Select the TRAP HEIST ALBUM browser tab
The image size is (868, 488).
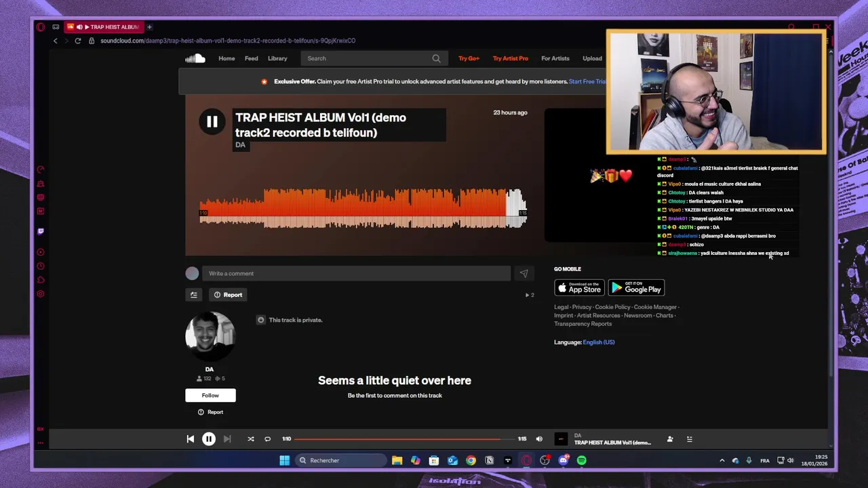click(x=103, y=27)
